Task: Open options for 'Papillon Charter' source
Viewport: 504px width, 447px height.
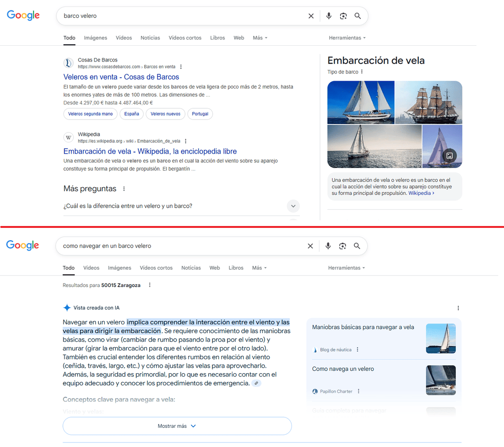Action: [358, 391]
